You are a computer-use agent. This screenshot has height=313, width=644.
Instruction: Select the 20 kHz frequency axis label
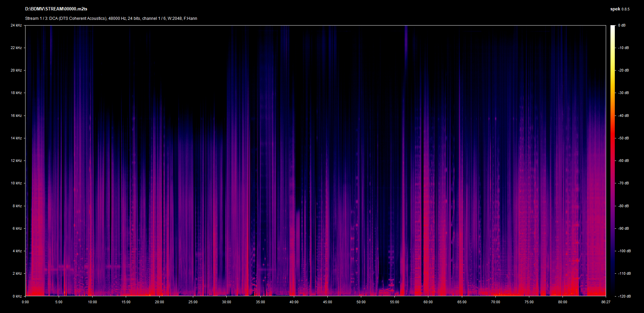click(x=16, y=71)
